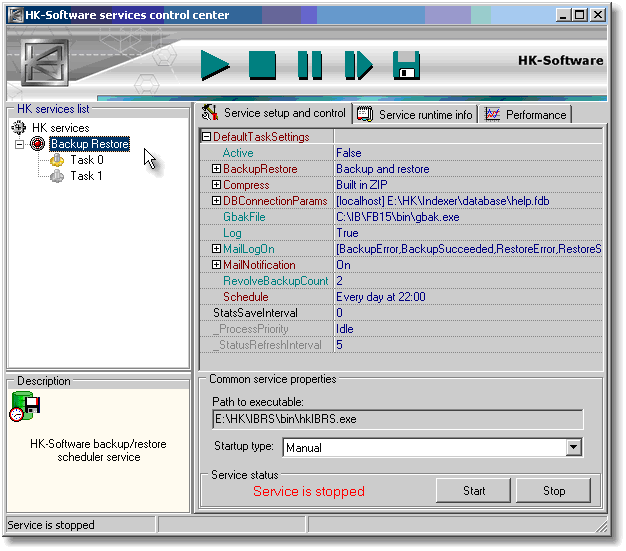Maximize the services control center window

[579, 15]
